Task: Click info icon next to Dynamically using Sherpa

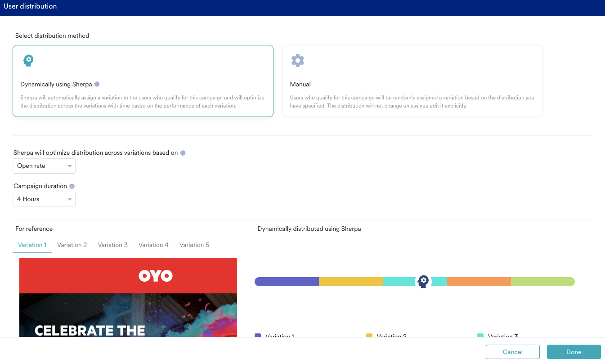Action: 97,84
